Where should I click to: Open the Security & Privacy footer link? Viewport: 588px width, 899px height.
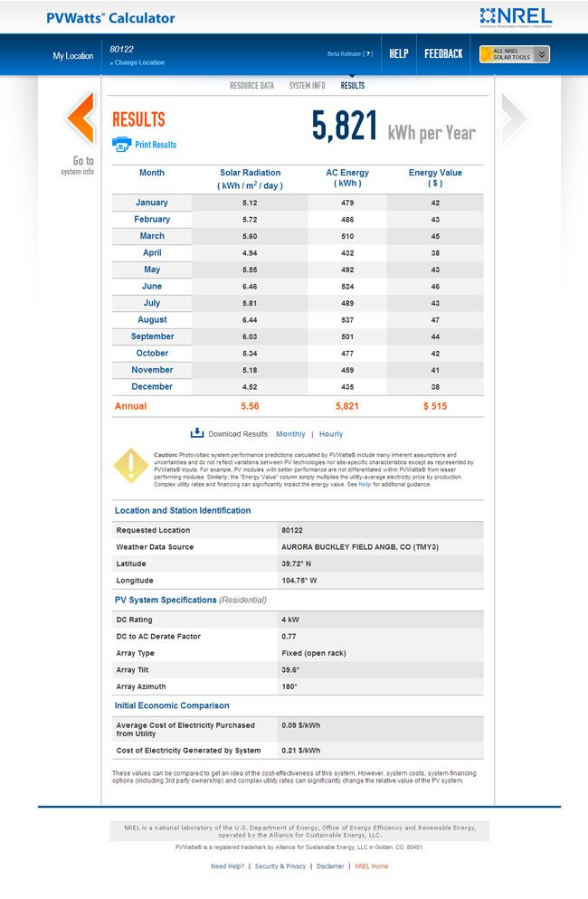[280, 866]
